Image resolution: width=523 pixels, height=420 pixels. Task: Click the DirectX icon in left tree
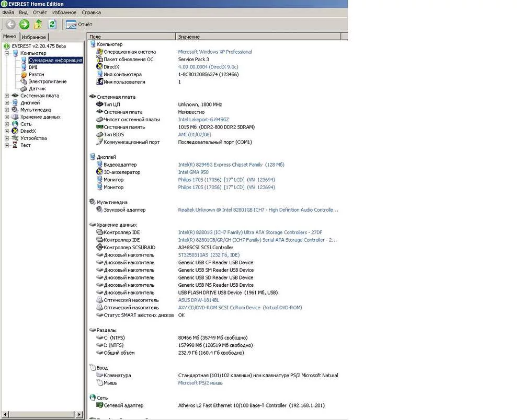pyautogui.click(x=15, y=131)
